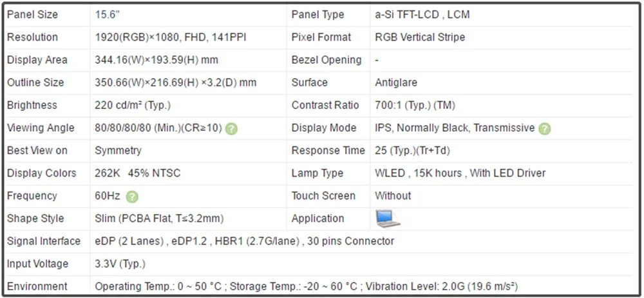Screen dimensions: 644x298
Task: Click the help icon next to Display Mode
Action: coord(545,128)
